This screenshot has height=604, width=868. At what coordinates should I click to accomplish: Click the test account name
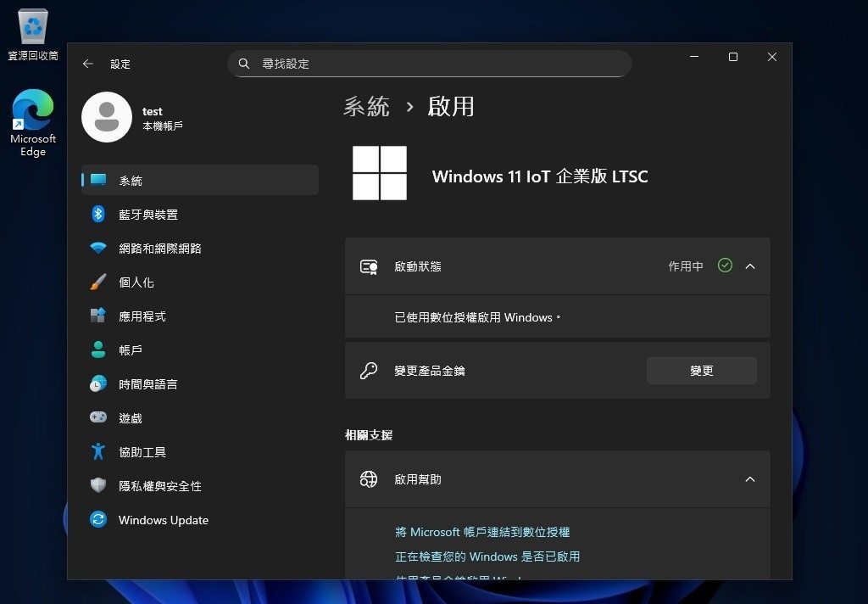[x=153, y=111]
